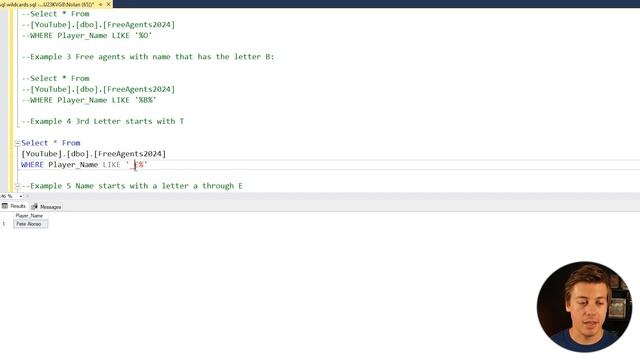The width and height of the screenshot is (640, 360).
Task: Collapse the Example 5 comment block
Action: click(x=18, y=186)
